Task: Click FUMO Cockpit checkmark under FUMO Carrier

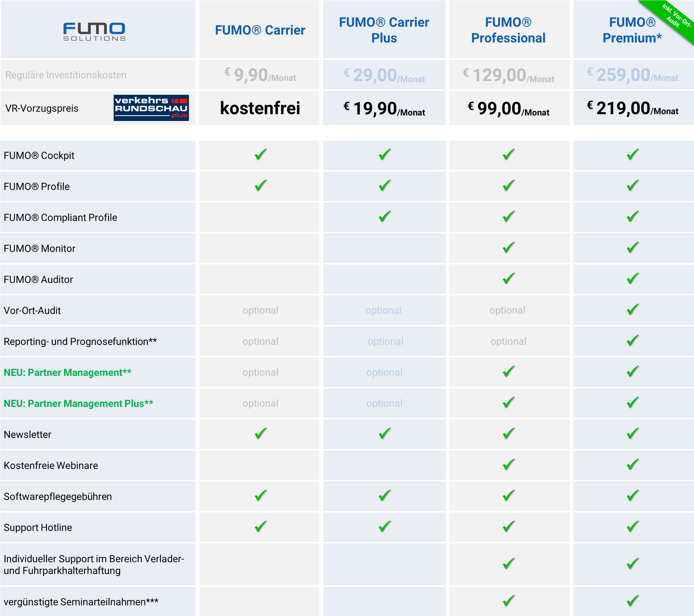Action: pos(260,155)
